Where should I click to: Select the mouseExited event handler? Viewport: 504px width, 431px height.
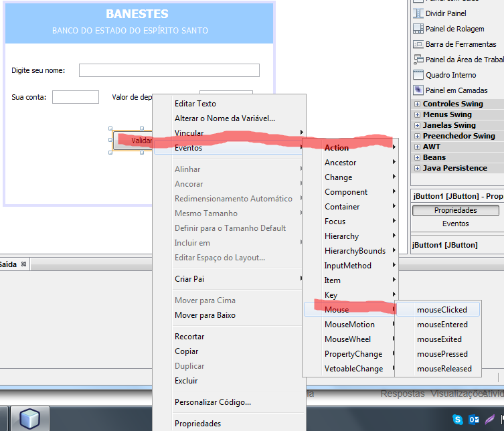pyautogui.click(x=438, y=339)
